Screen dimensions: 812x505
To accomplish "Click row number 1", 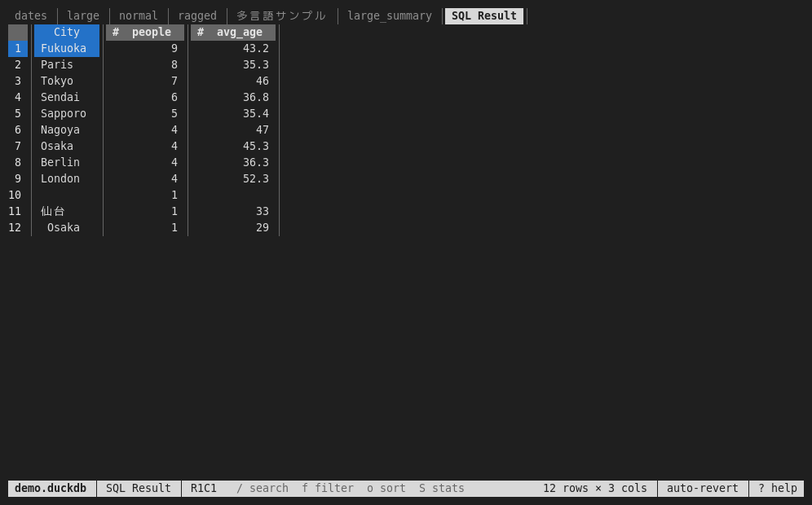I will [18, 49].
